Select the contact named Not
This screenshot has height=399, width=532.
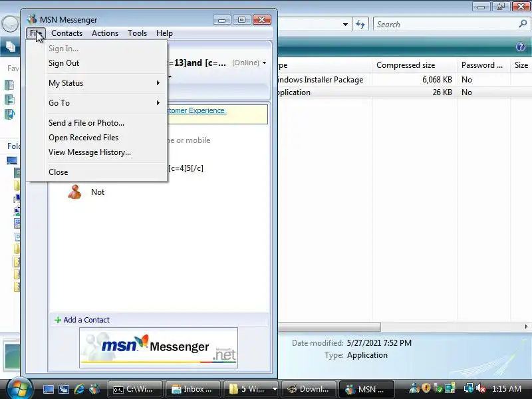click(x=98, y=192)
